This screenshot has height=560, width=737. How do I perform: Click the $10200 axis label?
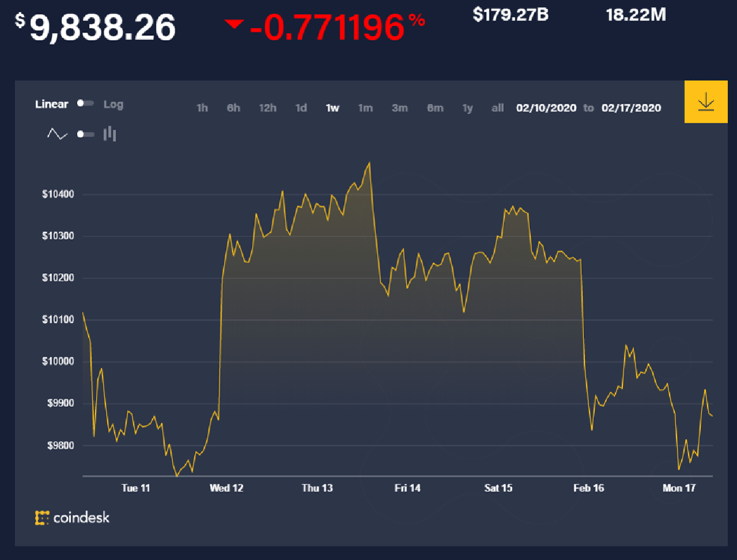(57, 278)
